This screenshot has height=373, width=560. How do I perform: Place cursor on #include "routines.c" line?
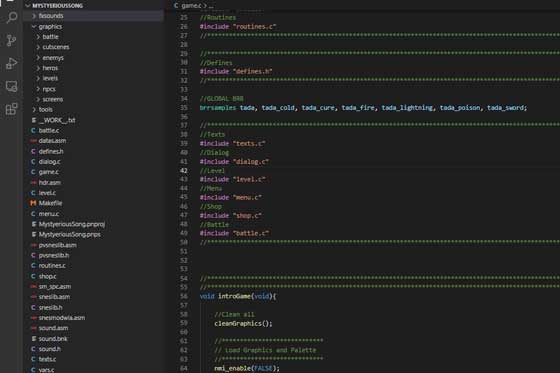[238, 26]
